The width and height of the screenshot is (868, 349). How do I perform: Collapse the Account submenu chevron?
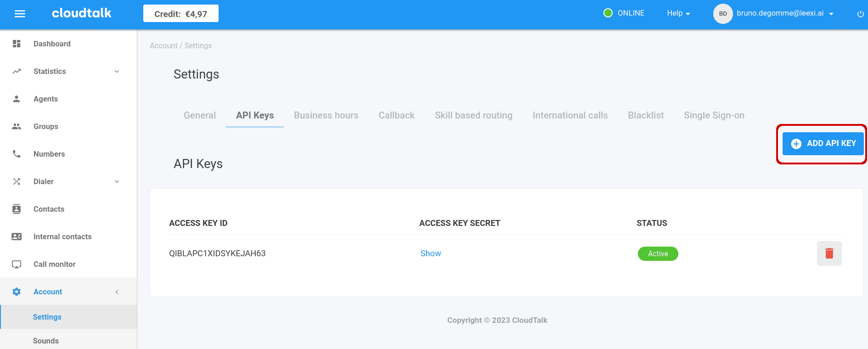tap(117, 292)
